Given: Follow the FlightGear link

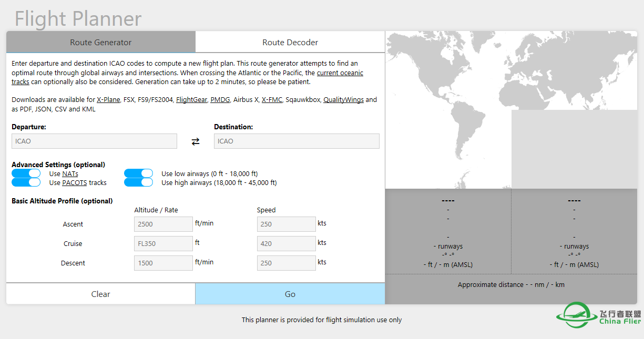Looking at the screenshot, I should click(191, 100).
